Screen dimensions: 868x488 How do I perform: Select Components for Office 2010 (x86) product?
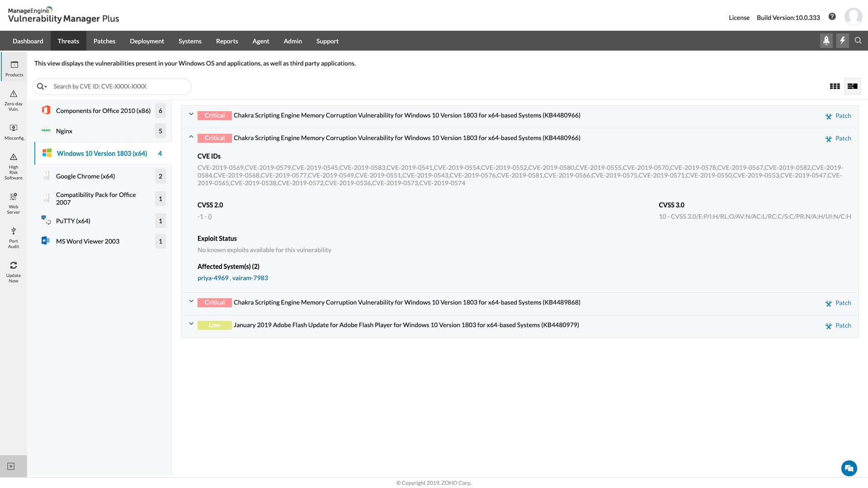[x=103, y=110]
